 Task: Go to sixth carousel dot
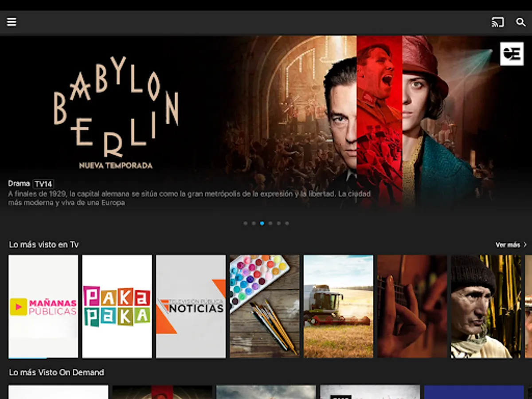tap(287, 223)
